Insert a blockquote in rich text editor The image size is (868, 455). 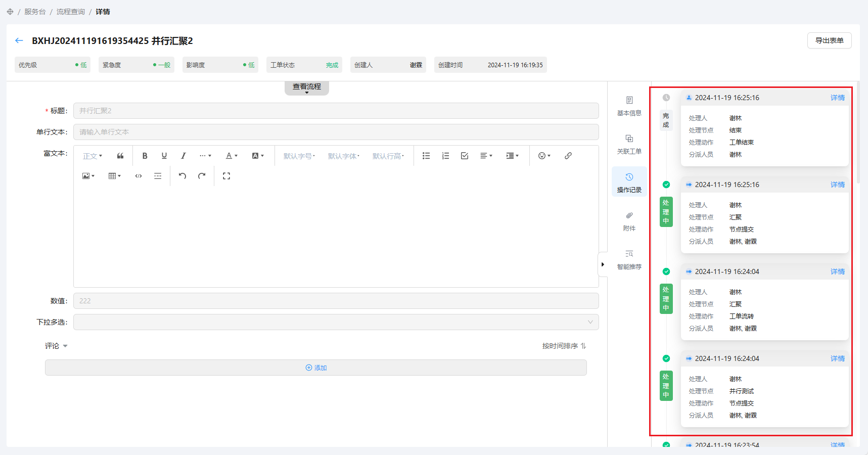120,156
